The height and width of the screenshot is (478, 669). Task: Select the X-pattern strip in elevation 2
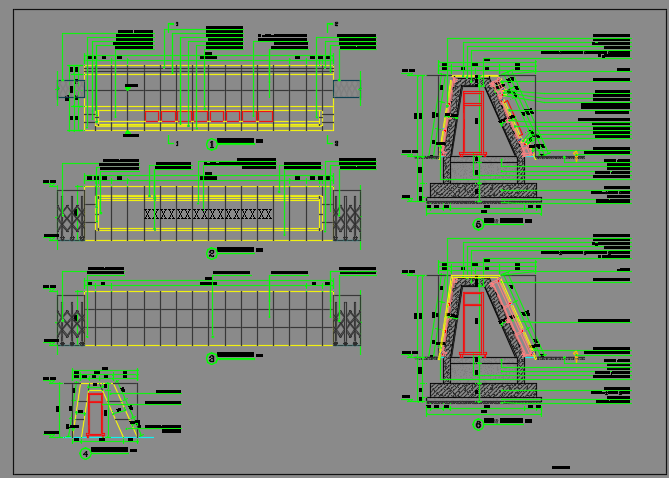208,214
